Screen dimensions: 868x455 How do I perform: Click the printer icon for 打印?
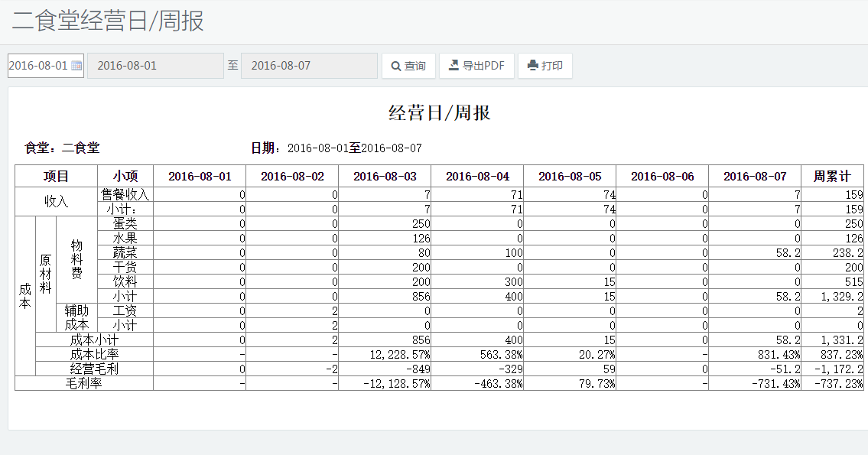click(x=533, y=66)
